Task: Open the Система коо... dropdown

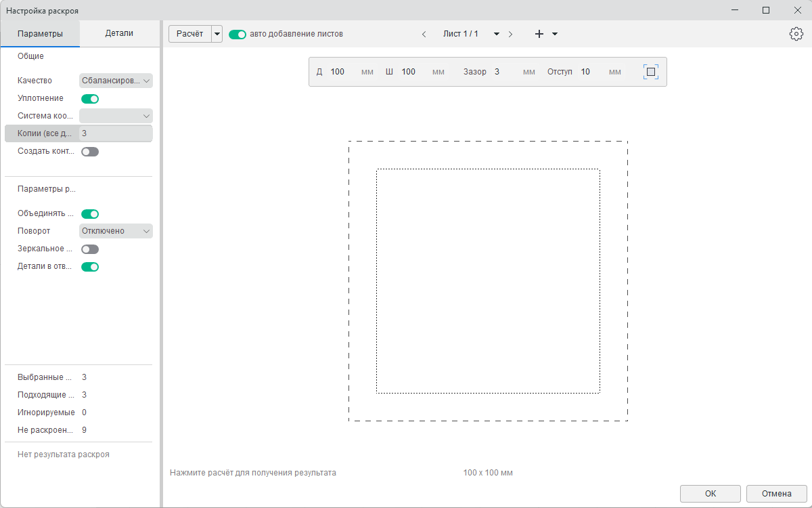Action: (x=116, y=116)
